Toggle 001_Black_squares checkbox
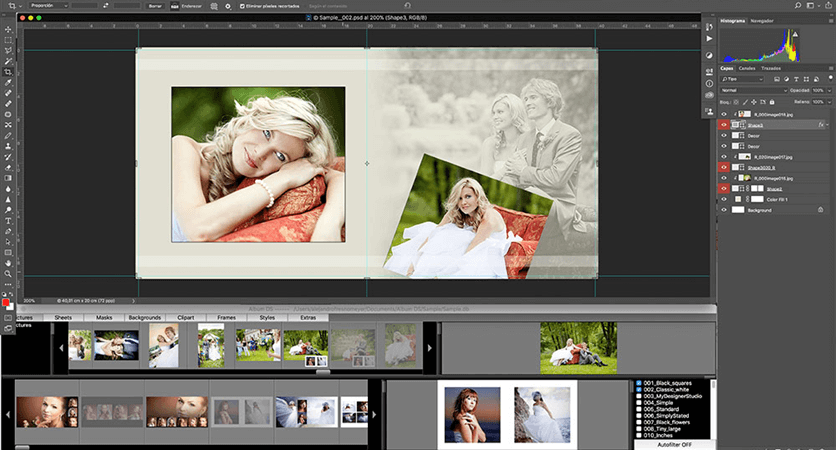 tap(639, 383)
